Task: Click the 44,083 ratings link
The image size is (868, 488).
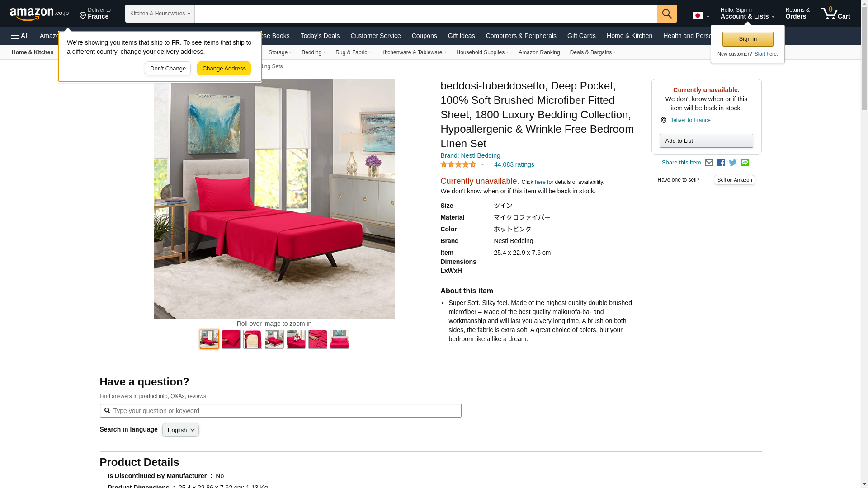Action: [514, 165]
